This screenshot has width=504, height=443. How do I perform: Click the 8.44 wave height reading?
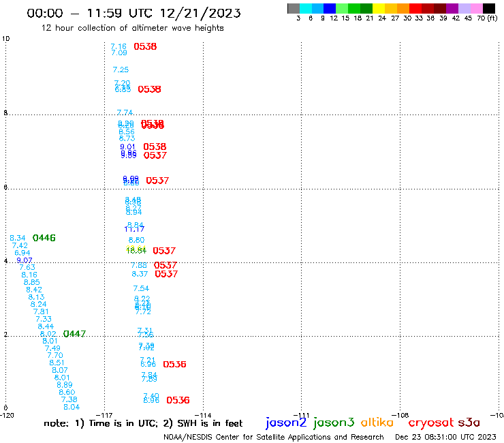tap(46, 326)
